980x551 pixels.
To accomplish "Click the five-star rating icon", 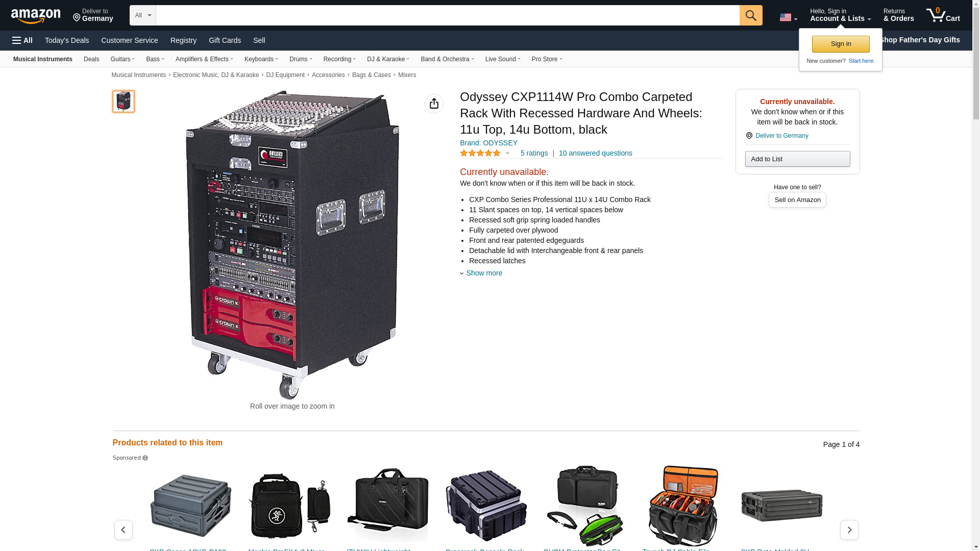I will click(x=480, y=153).
